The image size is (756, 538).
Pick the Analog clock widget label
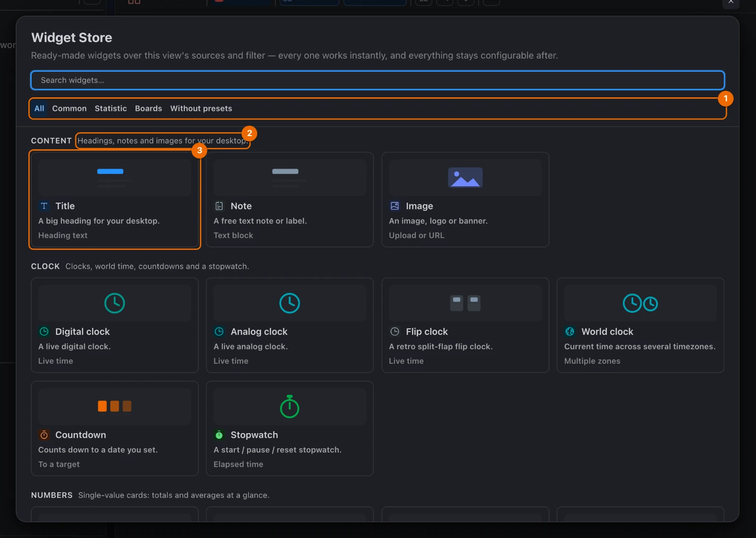click(x=259, y=332)
